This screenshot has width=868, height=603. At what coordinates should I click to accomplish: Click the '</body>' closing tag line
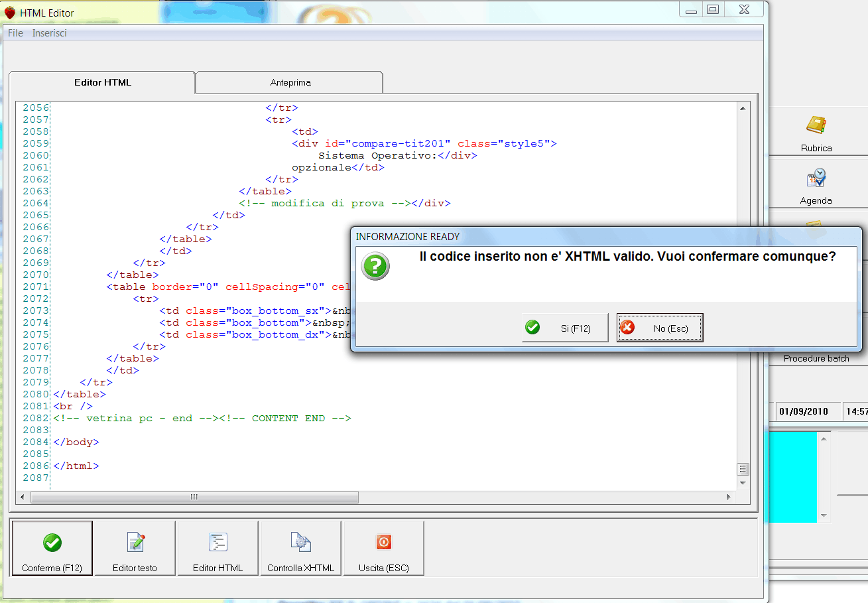[x=76, y=442]
